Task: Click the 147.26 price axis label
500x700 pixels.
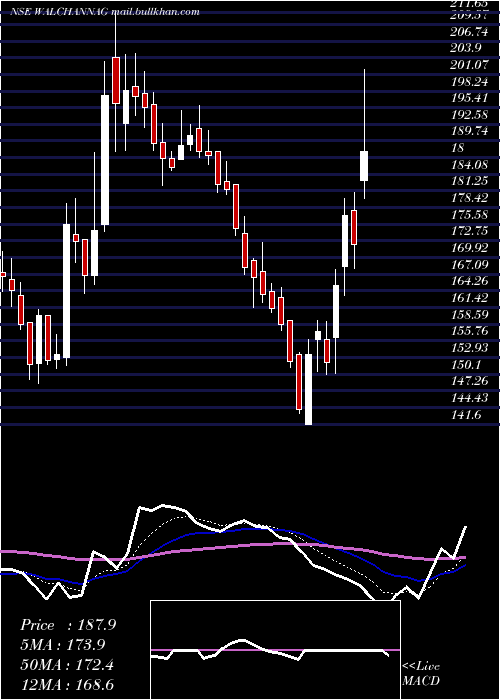Action: click(x=471, y=382)
